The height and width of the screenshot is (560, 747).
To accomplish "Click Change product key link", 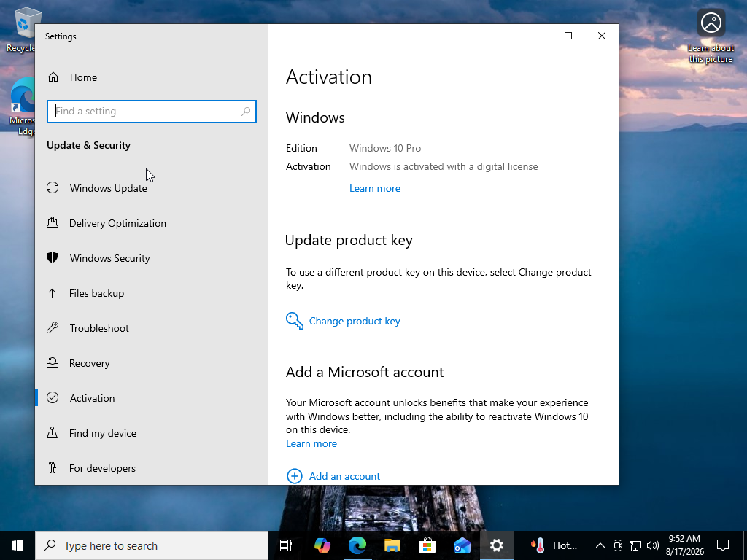I will pos(355,321).
